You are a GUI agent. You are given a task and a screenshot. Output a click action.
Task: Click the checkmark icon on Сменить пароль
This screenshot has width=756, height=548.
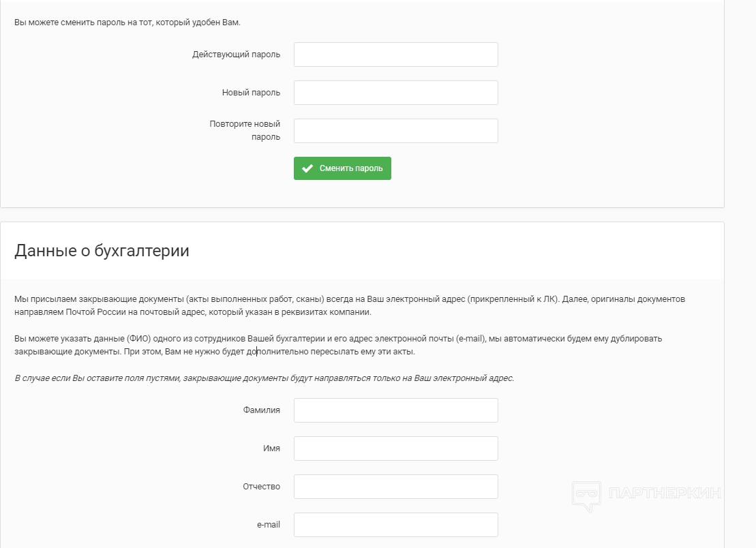(307, 168)
